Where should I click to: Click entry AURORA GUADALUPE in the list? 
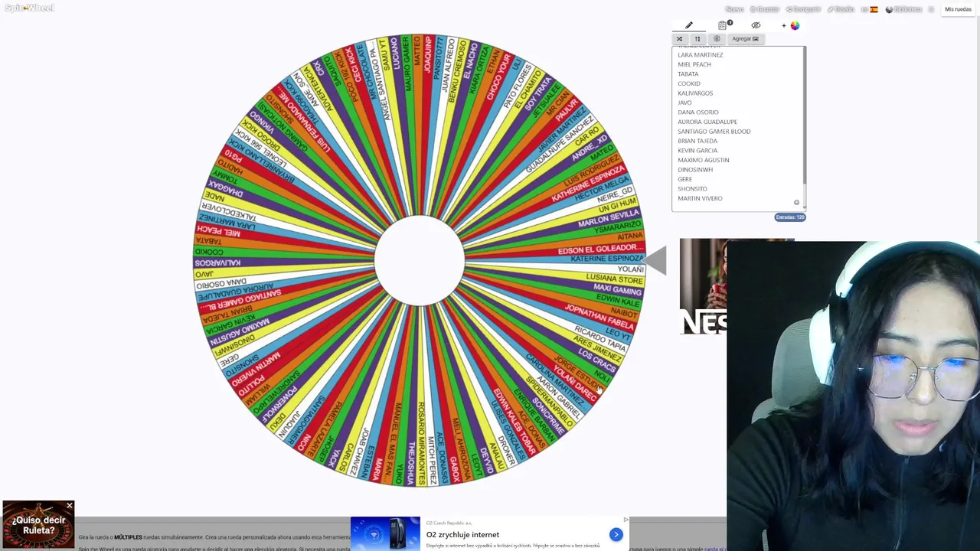click(x=707, y=122)
